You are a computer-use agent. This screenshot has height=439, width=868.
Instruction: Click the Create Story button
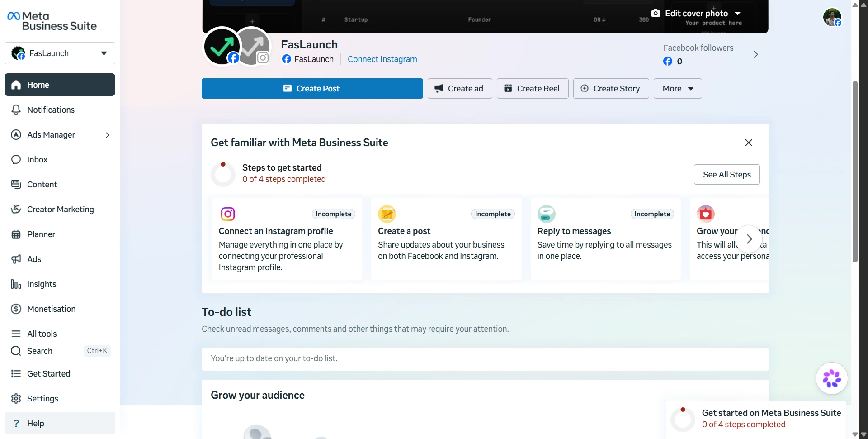pos(611,89)
